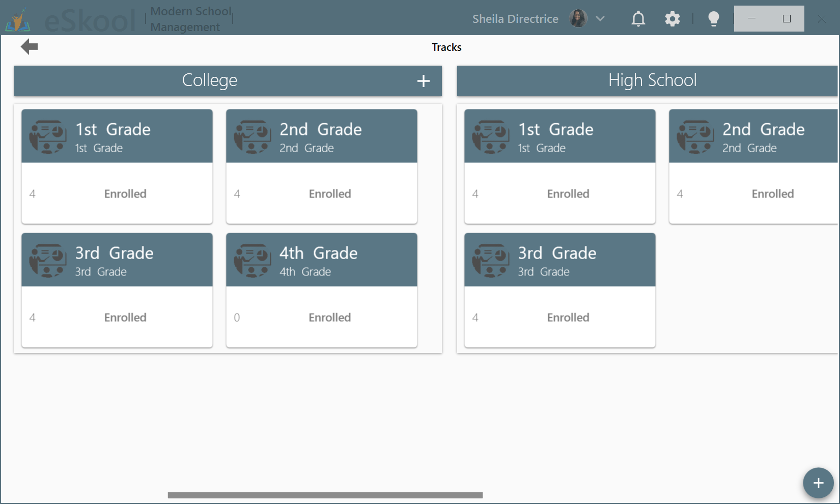
Task: Click the 1st Grade classroom icon under College
Action: 48,136
